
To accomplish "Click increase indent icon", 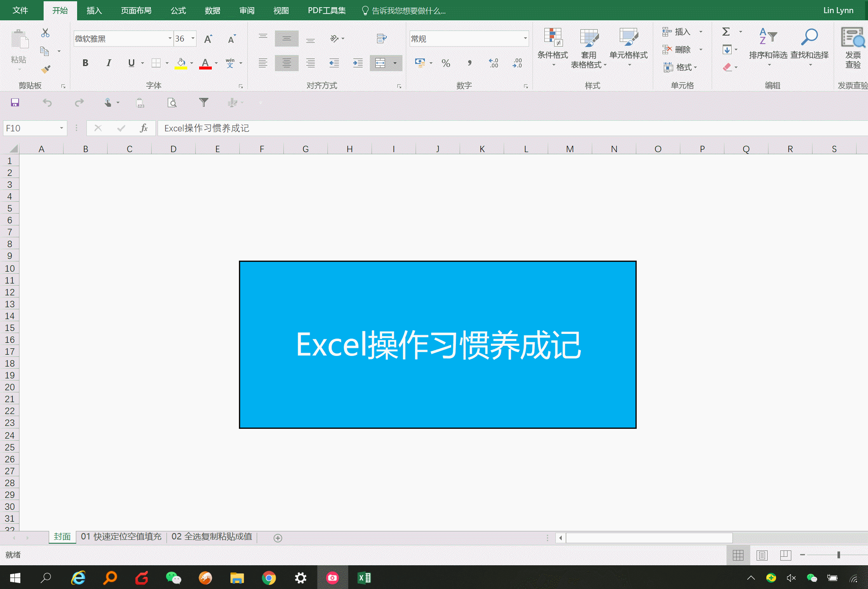I will 358,63.
